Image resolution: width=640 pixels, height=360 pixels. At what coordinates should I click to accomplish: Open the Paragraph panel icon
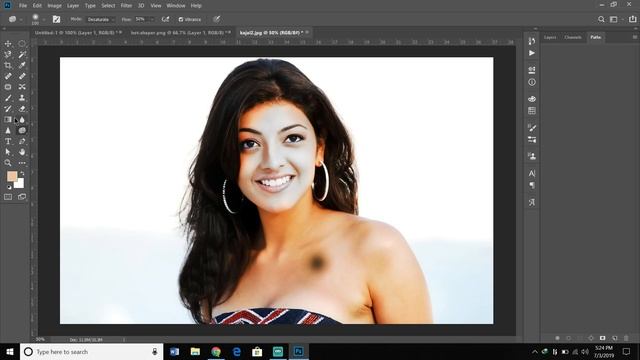[531, 185]
